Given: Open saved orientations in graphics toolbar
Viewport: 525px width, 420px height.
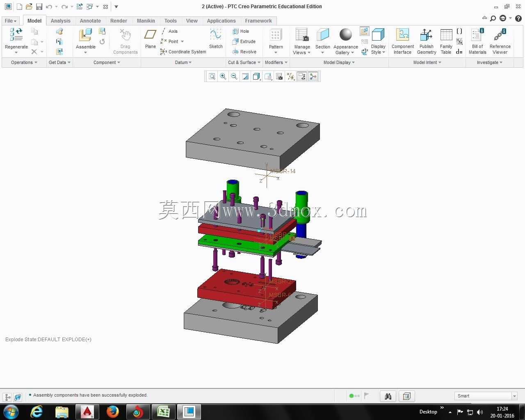Looking at the screenshot, I should click(x=268, y=76).
